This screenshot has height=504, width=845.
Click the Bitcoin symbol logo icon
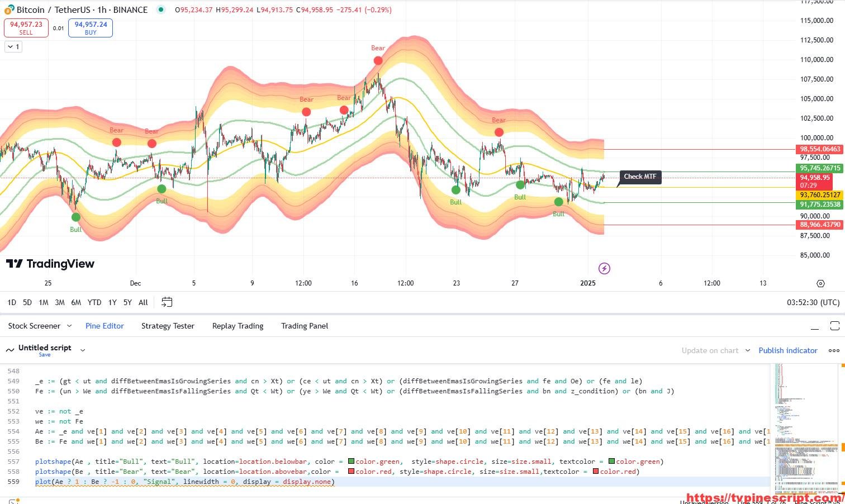[9, 10]
